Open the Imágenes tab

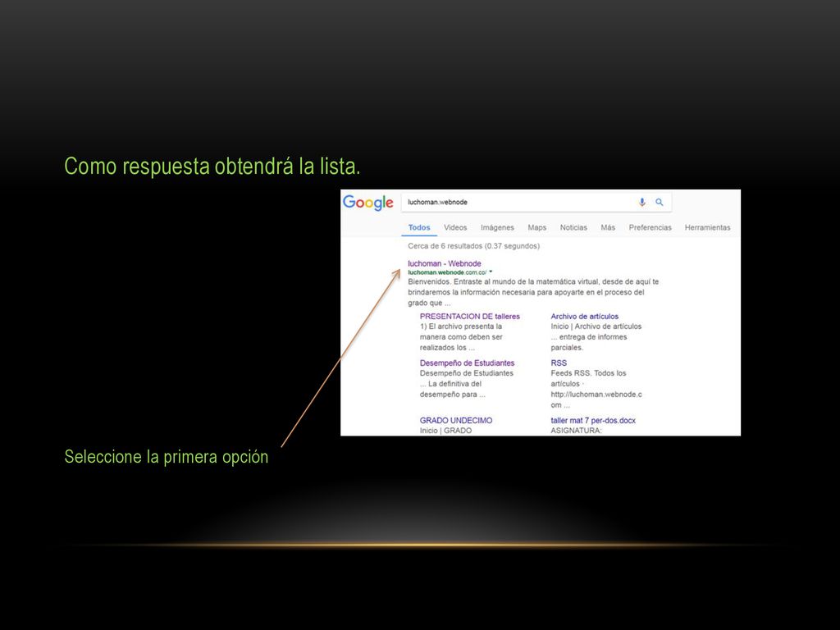[x=497, y=227]
